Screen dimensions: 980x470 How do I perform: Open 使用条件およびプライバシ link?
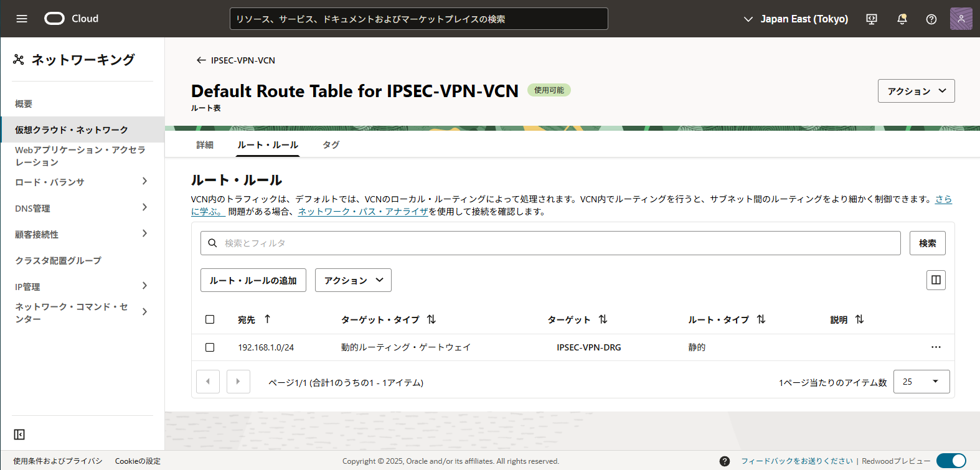click(58, 461)
